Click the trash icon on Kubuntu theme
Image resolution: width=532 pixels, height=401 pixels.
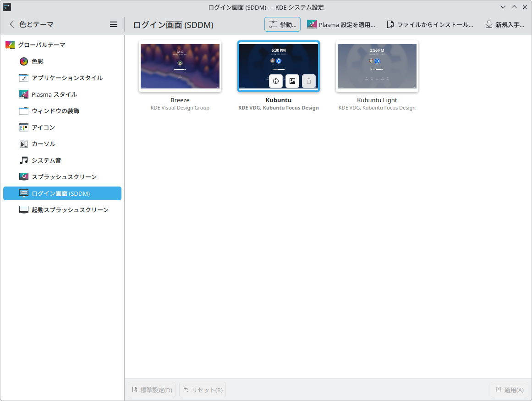309,81
